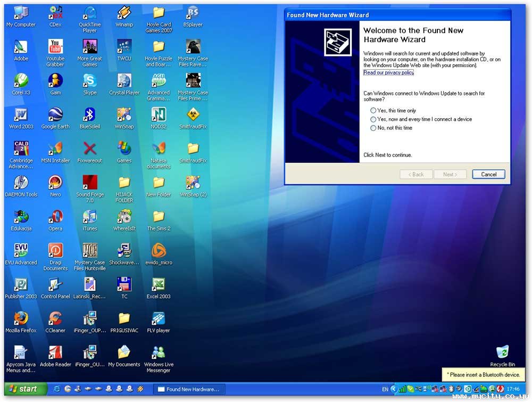Viewport: 532px width, 402px height.
Task: Click the Cancel button in wizard
Action: 488,174
